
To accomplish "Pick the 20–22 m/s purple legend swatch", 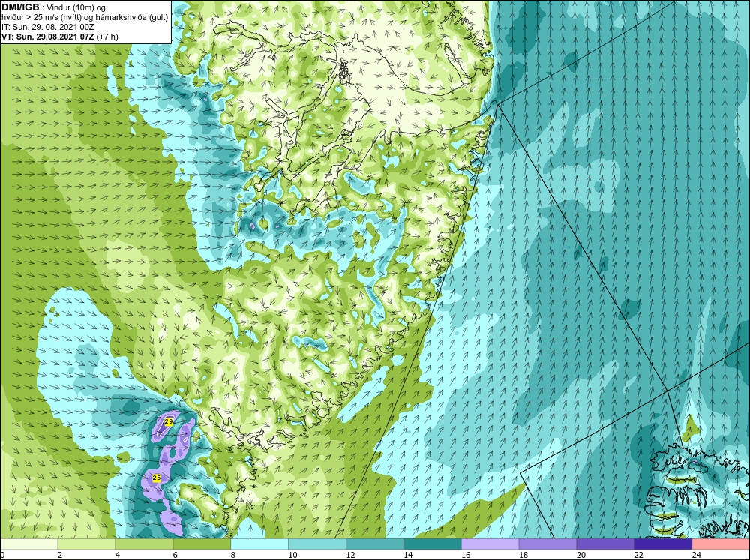I will [x=605, y=544].
